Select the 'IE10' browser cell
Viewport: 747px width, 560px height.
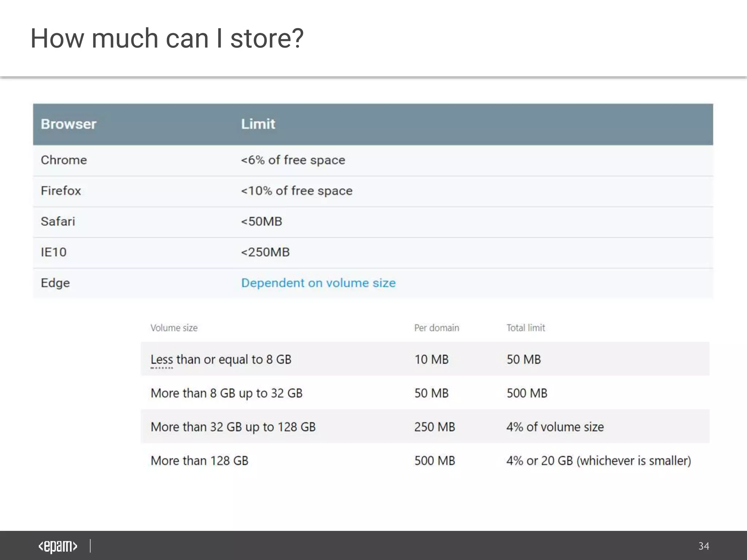tap(54, 252)
